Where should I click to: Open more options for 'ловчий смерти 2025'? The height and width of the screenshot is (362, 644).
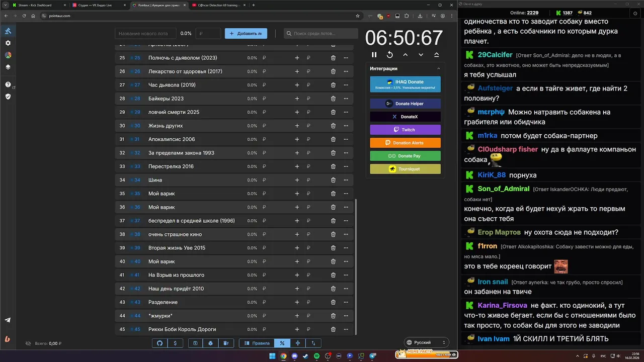[346, 112]
